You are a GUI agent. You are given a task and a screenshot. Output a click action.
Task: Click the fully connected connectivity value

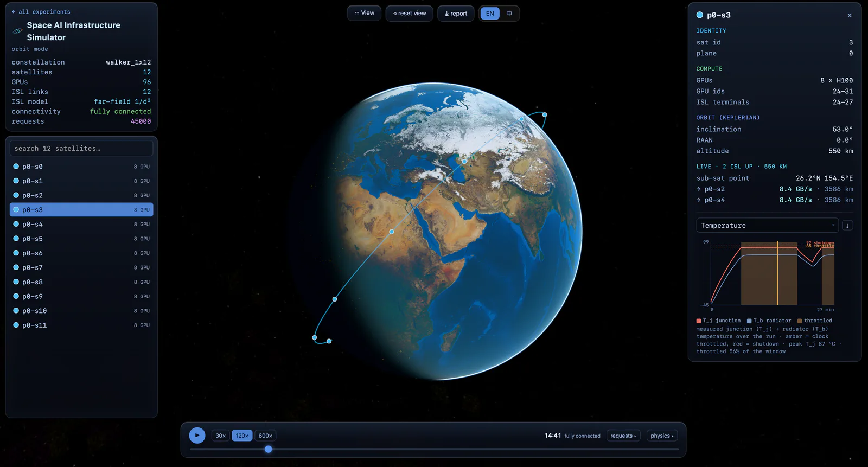[x=120, y=111]
